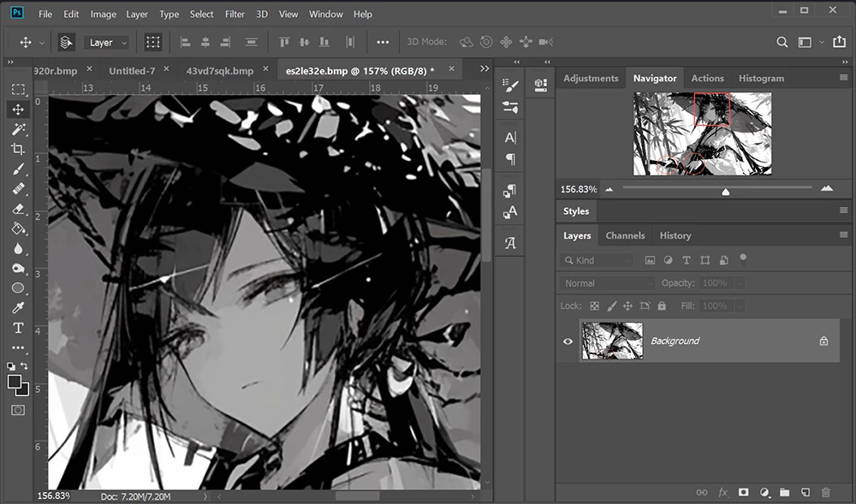Open the Window menu
This screenshot has height=504, width=856.
click(326, 15)
